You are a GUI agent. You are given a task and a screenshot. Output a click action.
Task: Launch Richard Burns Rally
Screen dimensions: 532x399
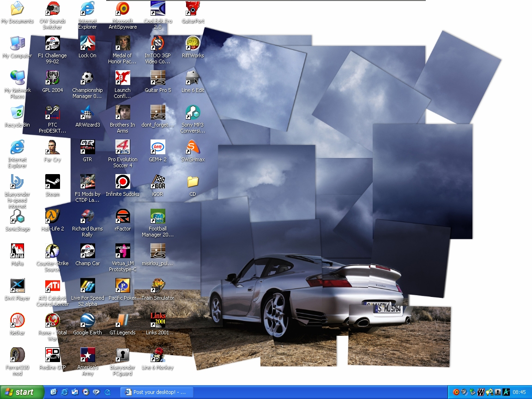pyautogui.click(x=88, y=216)
